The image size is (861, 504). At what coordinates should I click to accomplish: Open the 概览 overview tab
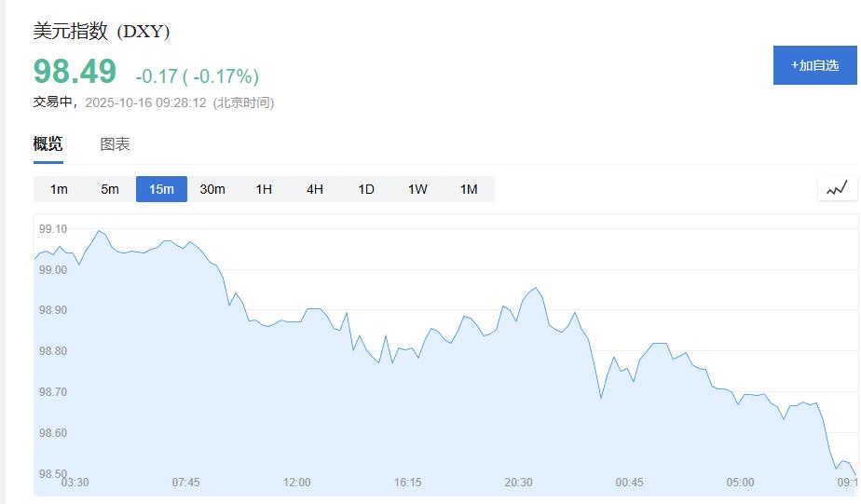(x=48, y=144)
